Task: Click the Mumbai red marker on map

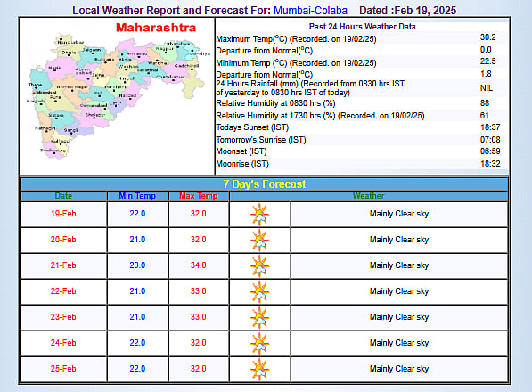Action: point(34,93)
